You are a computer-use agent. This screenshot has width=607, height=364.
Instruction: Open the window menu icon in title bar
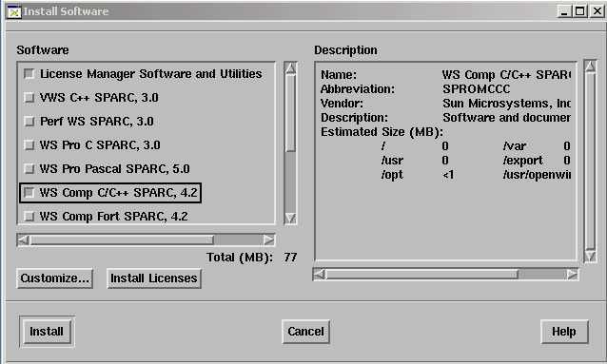[14, 11]
